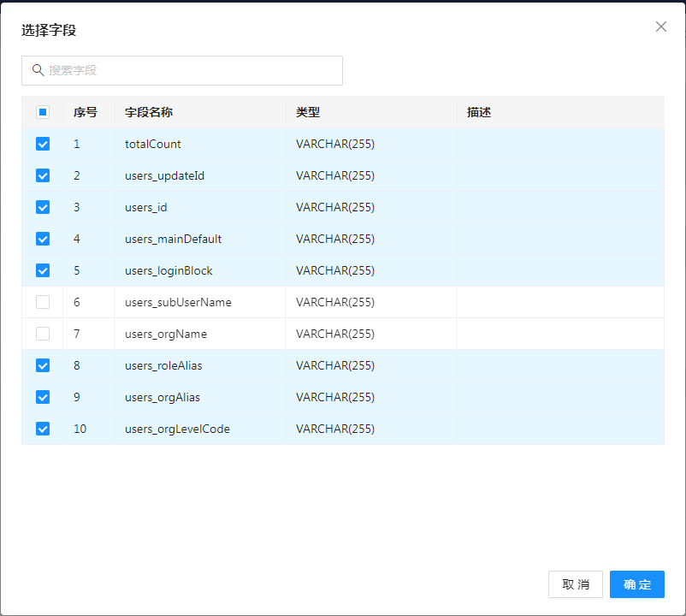Image resolution: width=686 pixels, height=616 pixels.
Task: Uncheck the users_updateId checkbox
Action: (43, 175)
